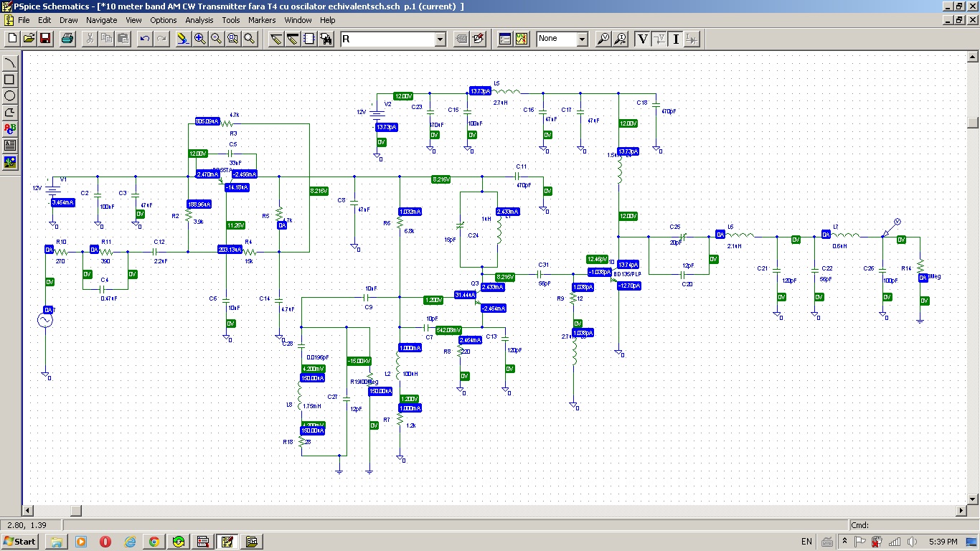
Task: Click the BD135/PLP transistor label
Action: (x=628, y=274)
